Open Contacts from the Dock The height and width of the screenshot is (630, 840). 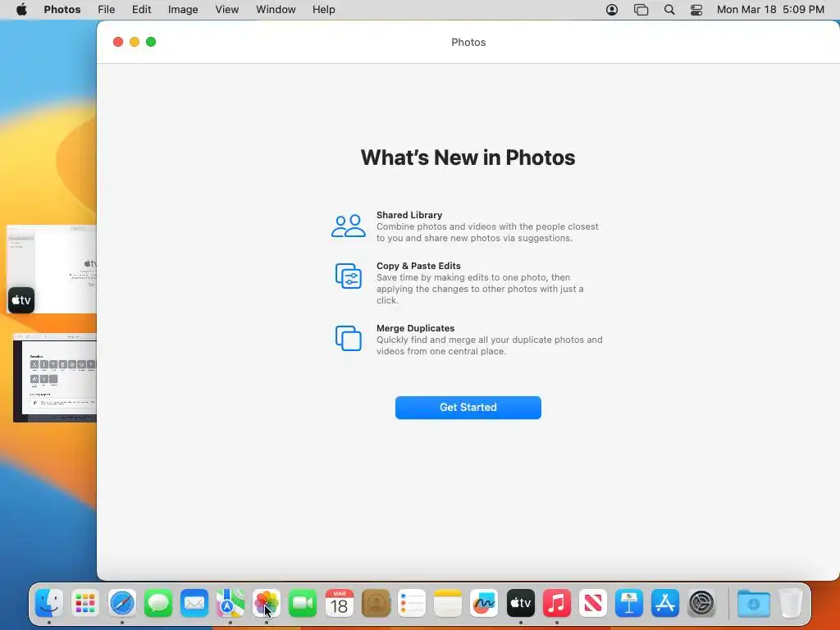click(x=376, y=603)
